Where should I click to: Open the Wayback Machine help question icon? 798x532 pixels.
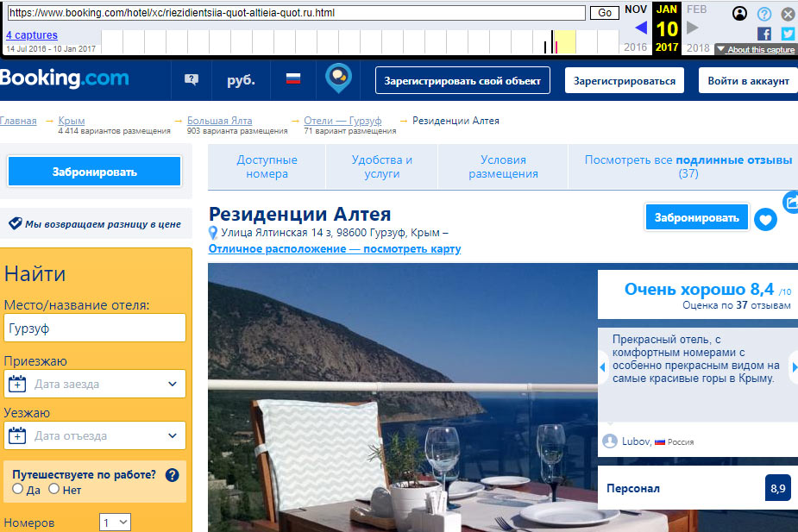(763, 14)
